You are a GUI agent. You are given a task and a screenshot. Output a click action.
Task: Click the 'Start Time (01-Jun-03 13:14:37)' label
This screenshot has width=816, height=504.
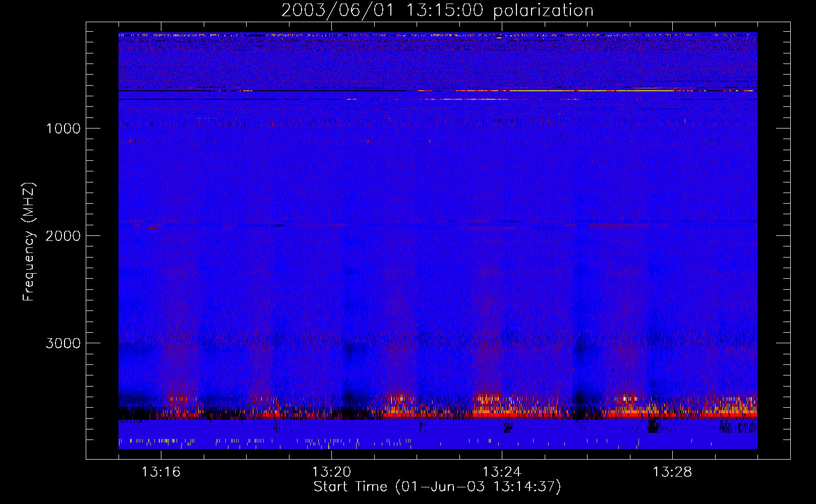(437, 487)
